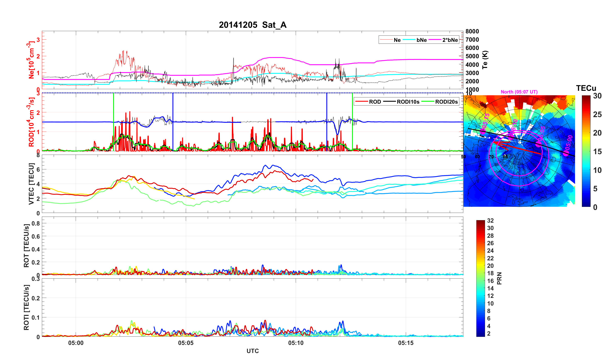Click the title 20141205 Sat_A

252,25
